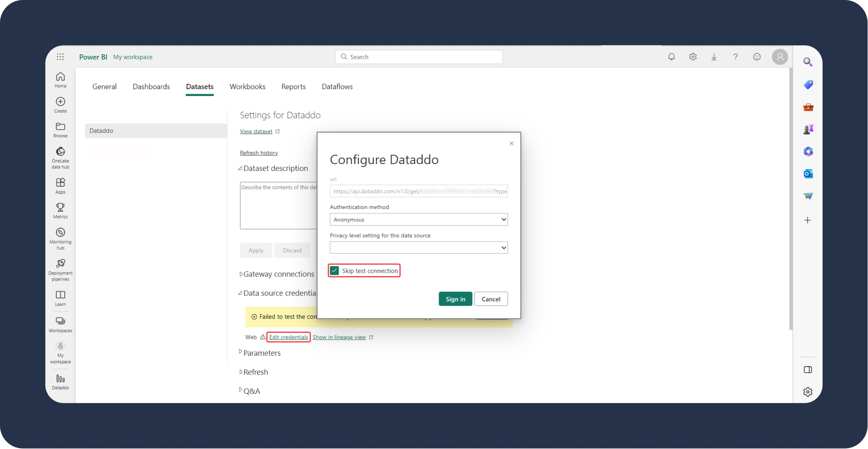Screen dimensions: 868x449
Task: Switch to the Dataflows tab
Action: (337, 86)
